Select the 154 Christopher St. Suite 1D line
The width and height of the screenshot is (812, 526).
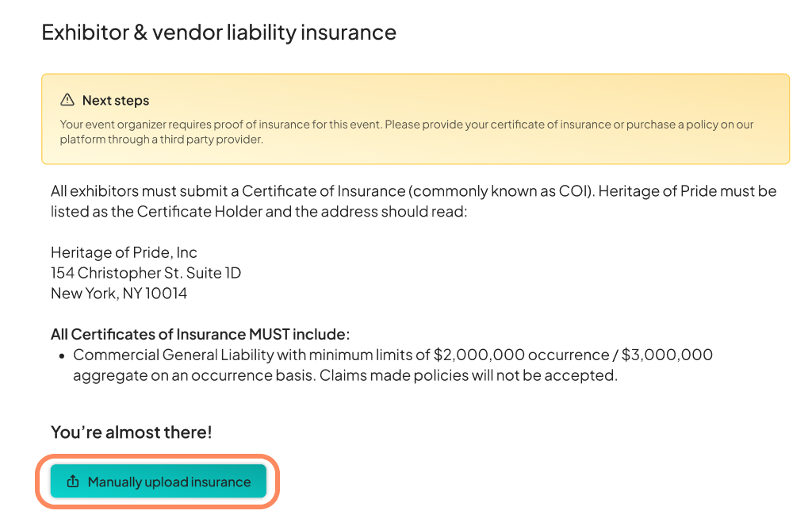coord(146,273)
